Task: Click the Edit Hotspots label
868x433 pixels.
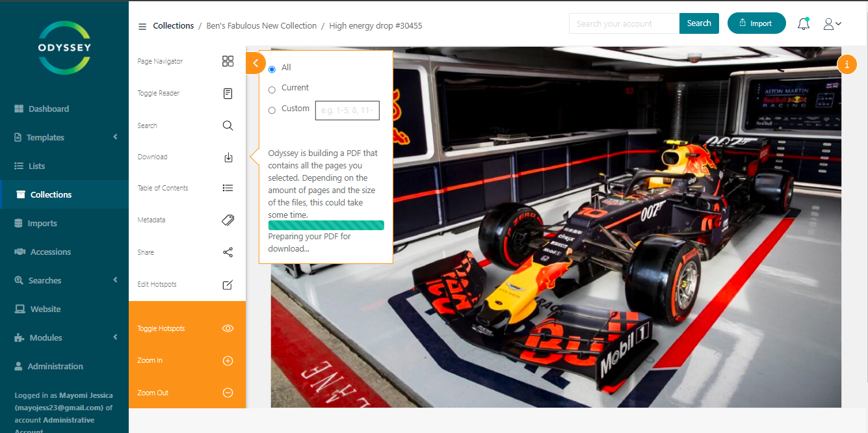Action: pos(157,284)
